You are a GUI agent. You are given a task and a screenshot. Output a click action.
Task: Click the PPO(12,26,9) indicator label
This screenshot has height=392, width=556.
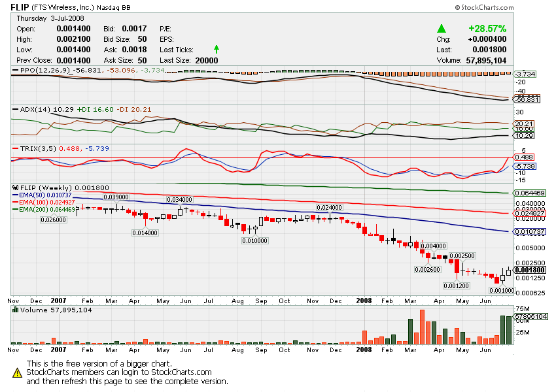pos(45,70)
